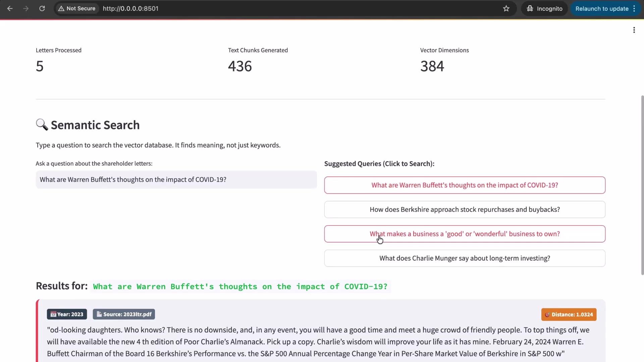Image resolution: width=644 pixels, height=362 pixels.
Task: Click the Letters Processed value 5
Action: (40, 66)
